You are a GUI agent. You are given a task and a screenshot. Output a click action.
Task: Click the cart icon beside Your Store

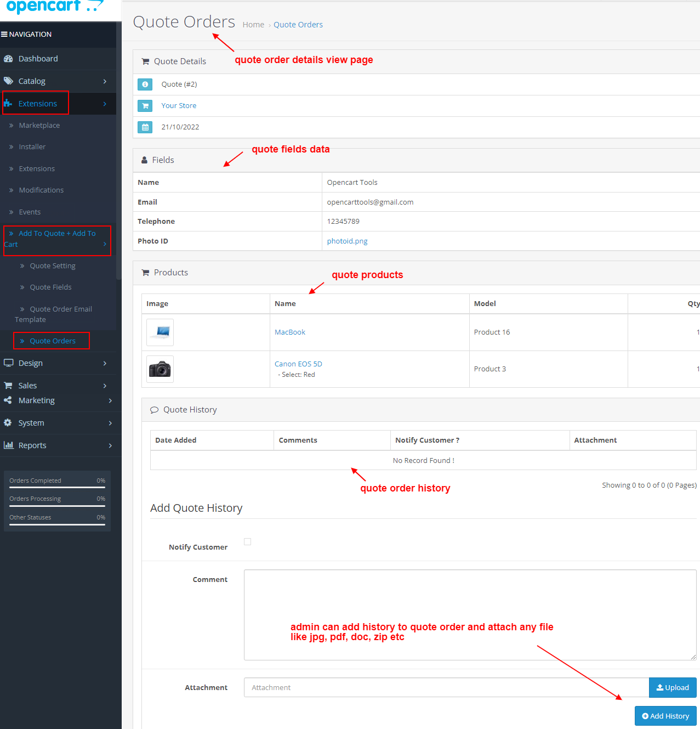pos(145,106)
